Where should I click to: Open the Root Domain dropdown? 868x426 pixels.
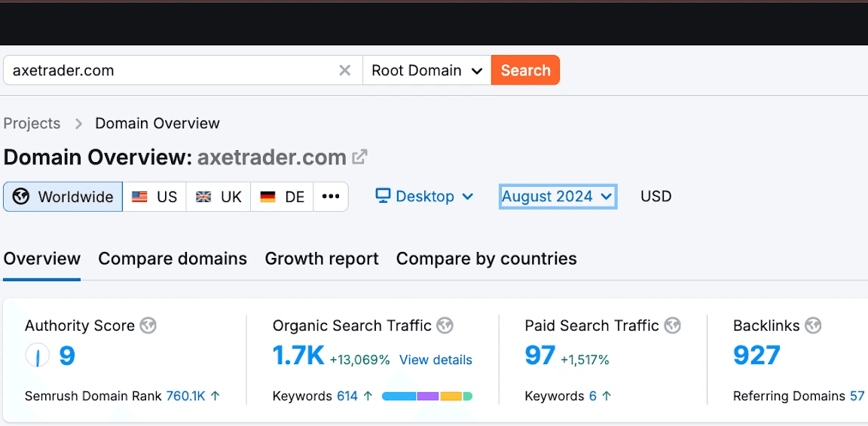pyautogui.click(x=426, y=70)
